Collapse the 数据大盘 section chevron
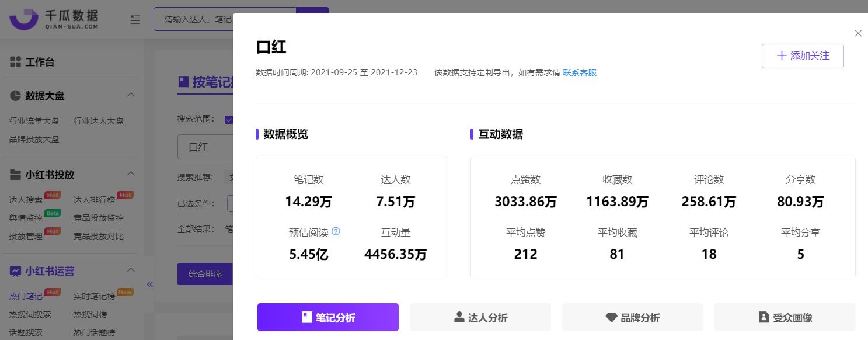The width and height of the screenshot is (868, 340). tap(131, 94)
